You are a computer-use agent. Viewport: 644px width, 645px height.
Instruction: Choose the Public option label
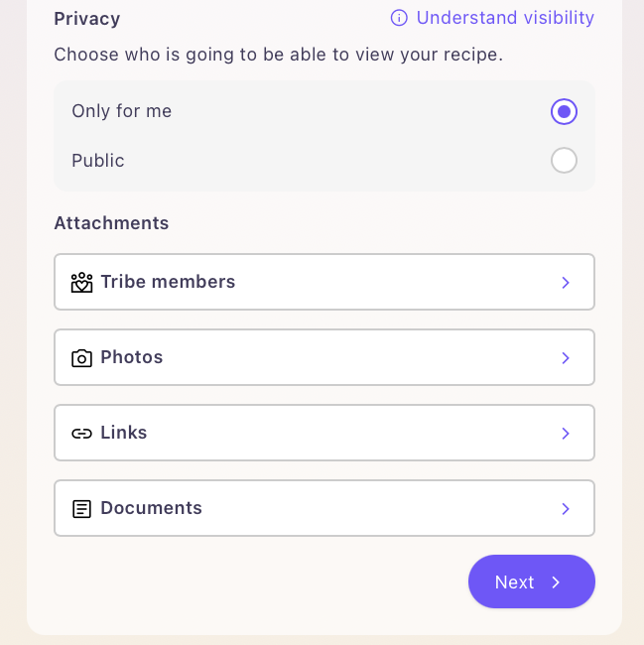pos(98,161)
